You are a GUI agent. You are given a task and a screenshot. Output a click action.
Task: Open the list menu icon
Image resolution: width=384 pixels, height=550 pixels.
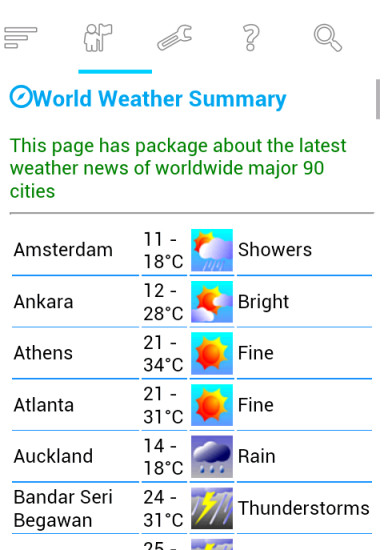coord(21,38)
